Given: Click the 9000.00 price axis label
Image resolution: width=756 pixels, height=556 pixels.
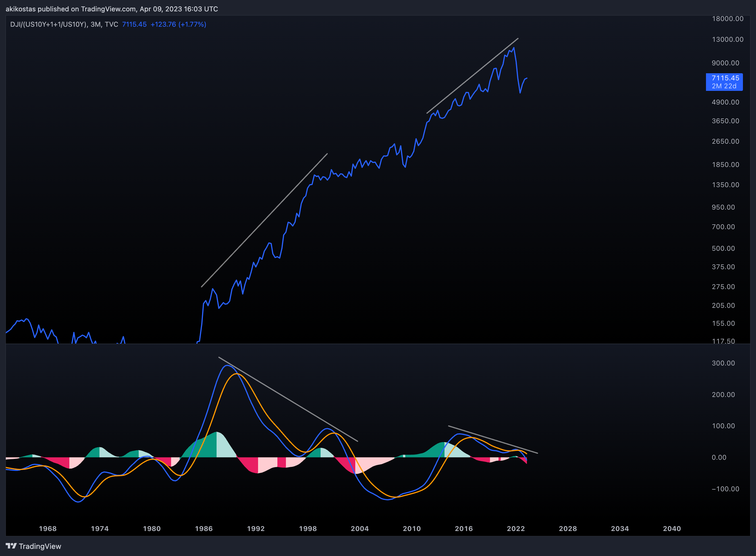Looking at the screenshot, I should point(725,63).
